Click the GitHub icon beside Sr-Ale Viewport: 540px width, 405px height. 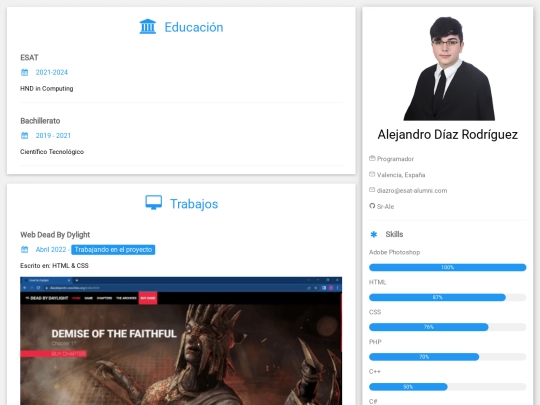coord(372,206)
